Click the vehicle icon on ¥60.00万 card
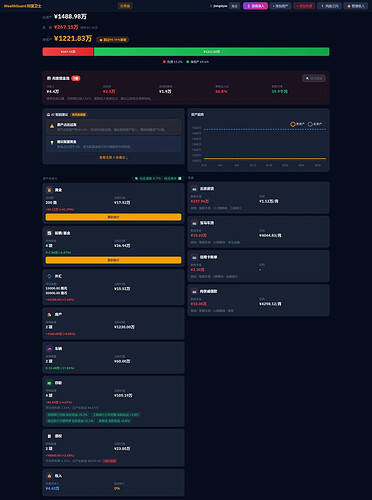Screen dimensions: 372x500 tap(49, 349)
